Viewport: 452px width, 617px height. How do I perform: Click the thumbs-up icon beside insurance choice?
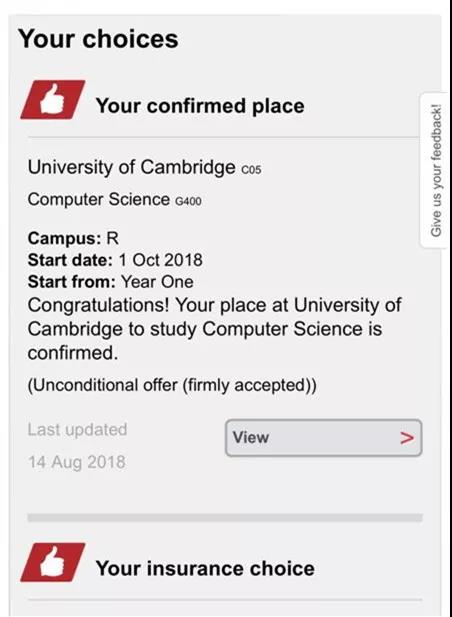point(53,562)
